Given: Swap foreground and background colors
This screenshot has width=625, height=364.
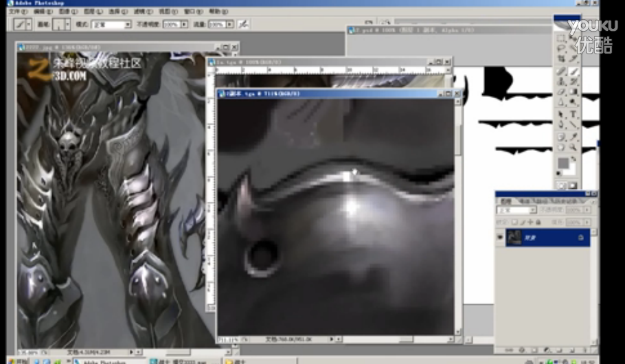Looking at the screenshot, I should (573, 158).
